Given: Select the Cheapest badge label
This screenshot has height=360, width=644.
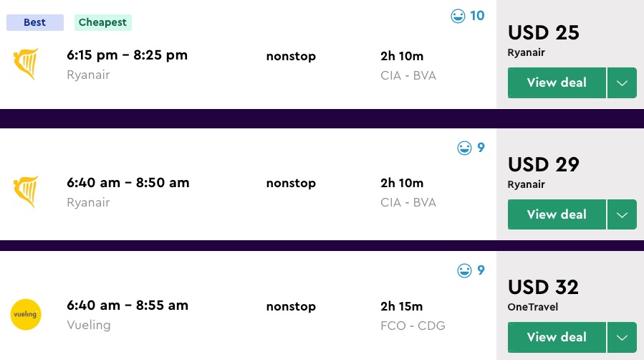Looking at the screenshot, I should pos(102,22).
